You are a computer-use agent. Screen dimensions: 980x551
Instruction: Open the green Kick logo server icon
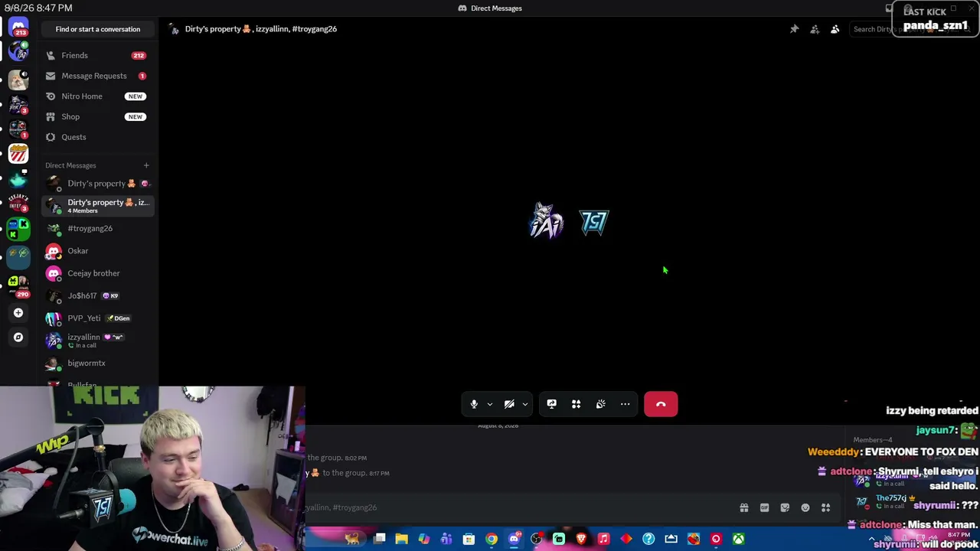click(18, 228)
